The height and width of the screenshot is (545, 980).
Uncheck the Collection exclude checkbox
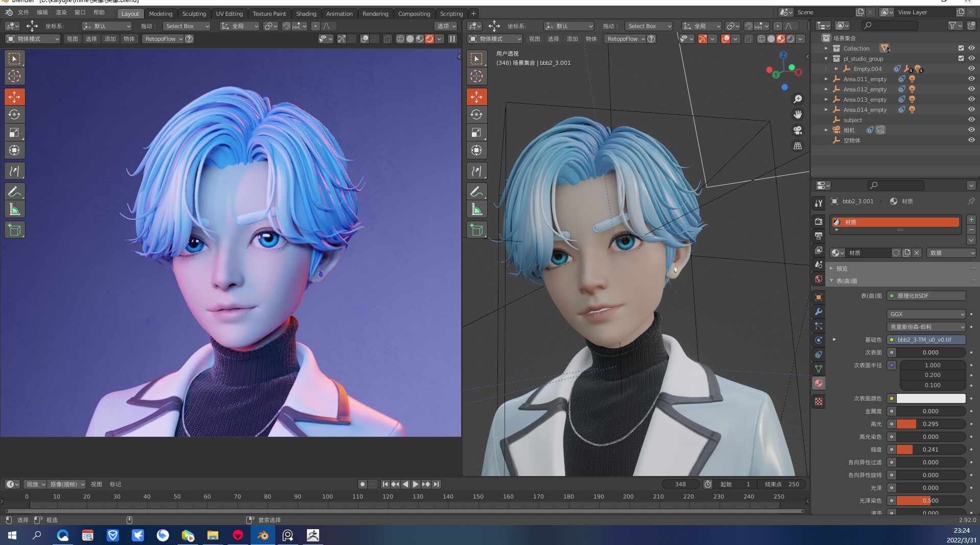[x=961, y=48]
